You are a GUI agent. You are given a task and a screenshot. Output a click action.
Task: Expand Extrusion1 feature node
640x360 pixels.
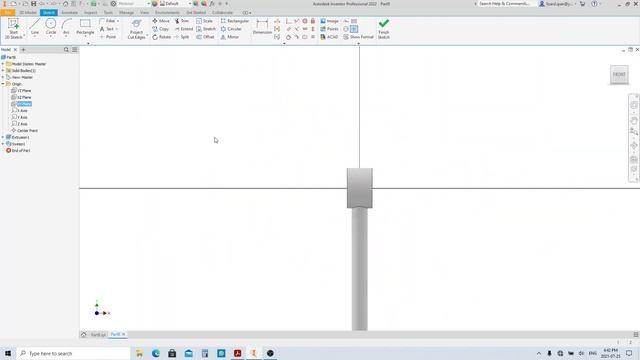point(3,137)
